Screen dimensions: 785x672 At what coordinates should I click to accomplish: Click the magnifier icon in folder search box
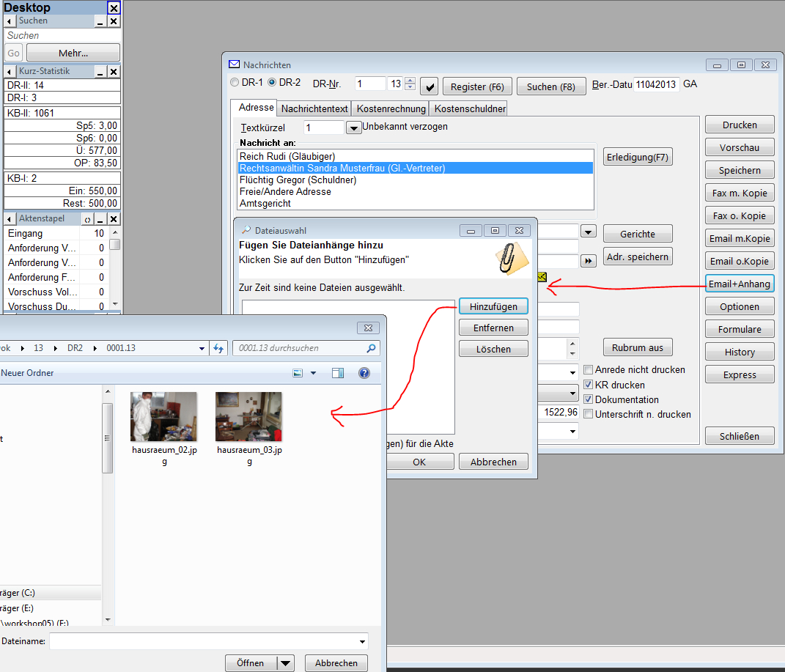pyautogui.click(x=372, y=348)
